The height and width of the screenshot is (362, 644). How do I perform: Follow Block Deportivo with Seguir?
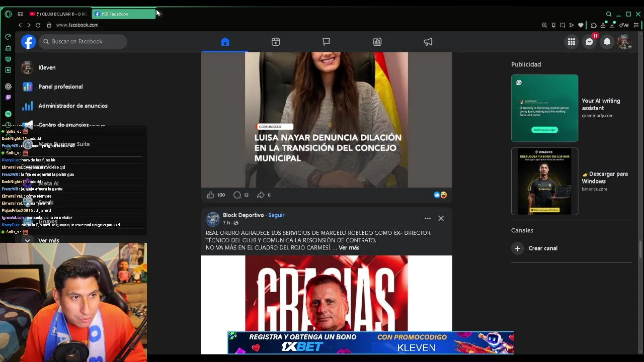276,215
